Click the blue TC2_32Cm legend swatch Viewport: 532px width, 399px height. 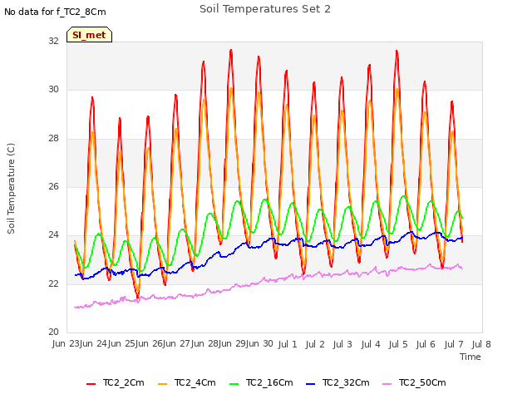311,384
